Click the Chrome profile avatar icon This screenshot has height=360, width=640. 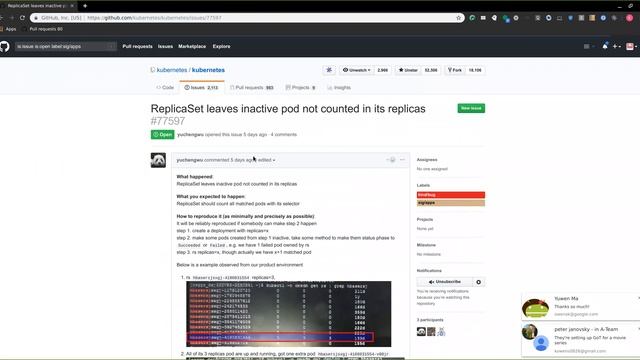click(x=630, y=18)
